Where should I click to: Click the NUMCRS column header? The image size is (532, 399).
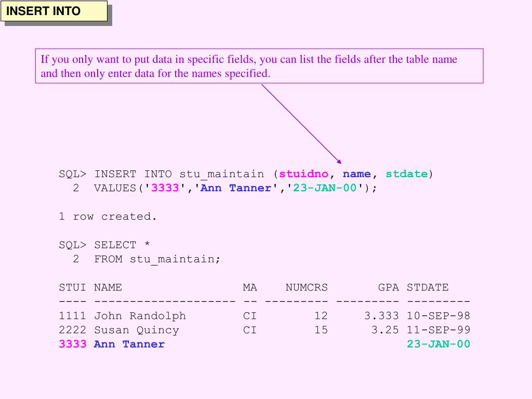coord(307,287)
